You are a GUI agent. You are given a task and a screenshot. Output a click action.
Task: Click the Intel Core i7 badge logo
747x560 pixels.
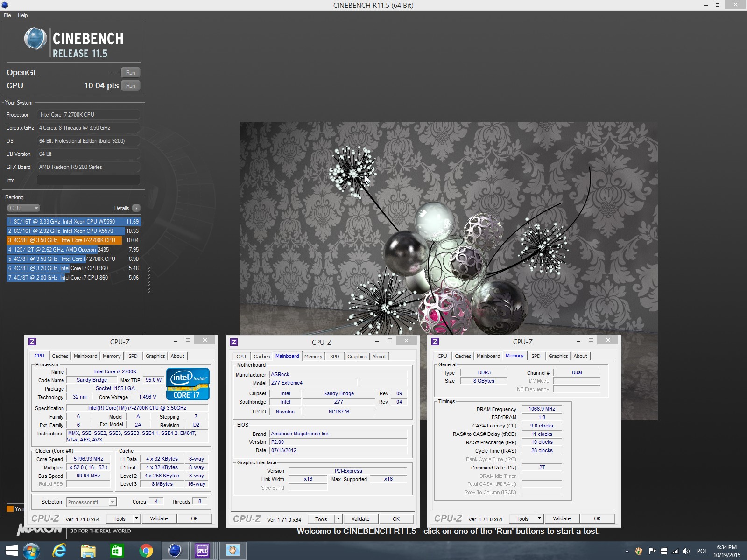[x=188, y=384]
